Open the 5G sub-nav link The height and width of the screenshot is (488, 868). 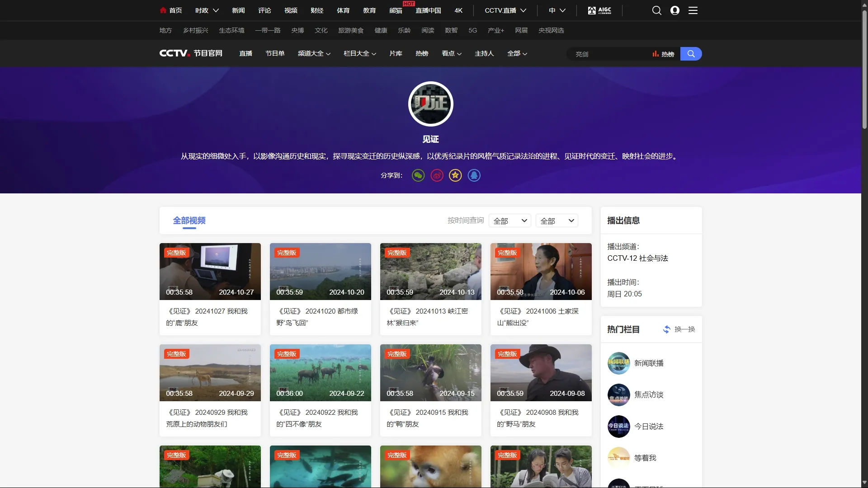[x=472, y=30]
